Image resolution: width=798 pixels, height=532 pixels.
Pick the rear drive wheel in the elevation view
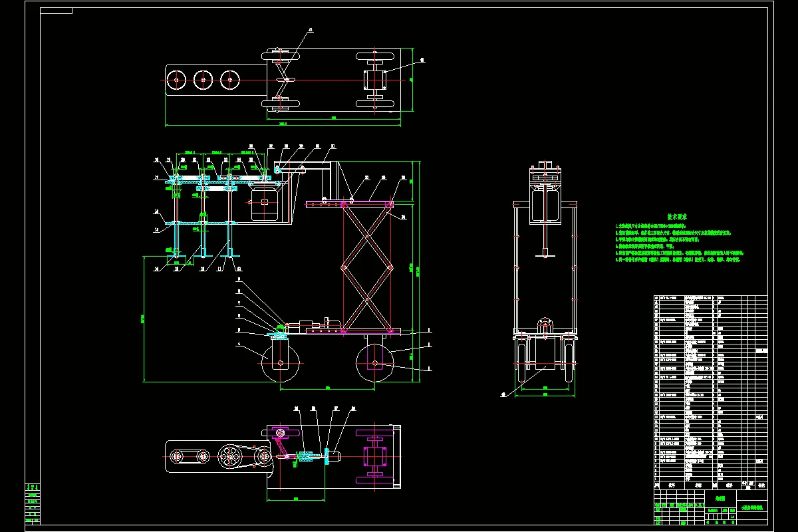click(x=376, y=363)
